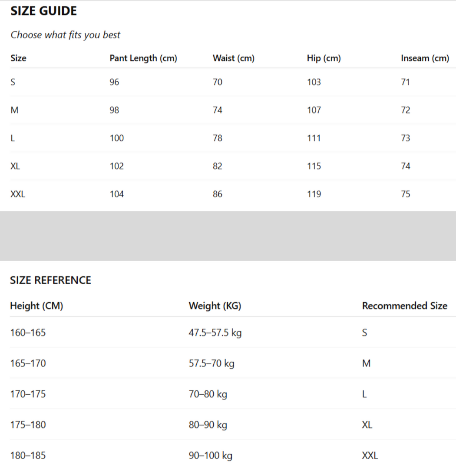Select the Recommended Size column header
The width and height of the screenshot is (456, 476).
coord(404,306)
